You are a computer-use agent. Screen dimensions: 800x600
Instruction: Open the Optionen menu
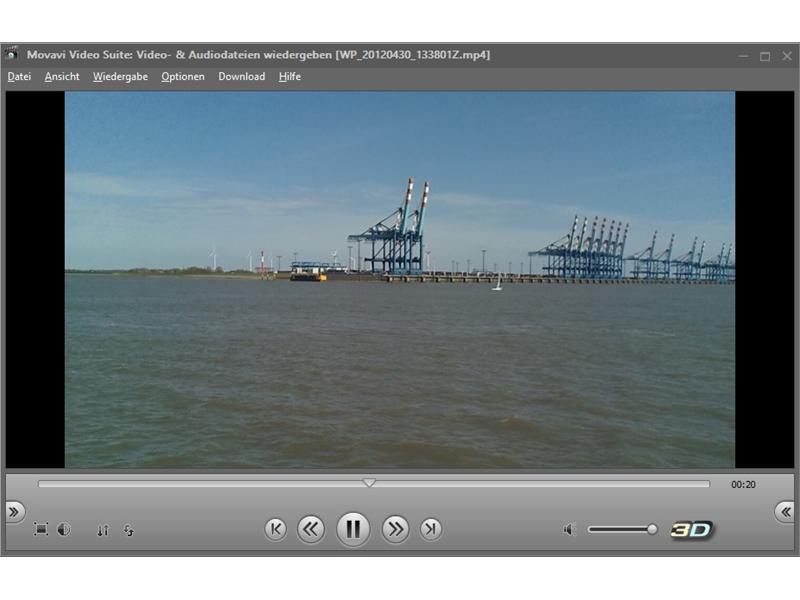coord(183,77)
